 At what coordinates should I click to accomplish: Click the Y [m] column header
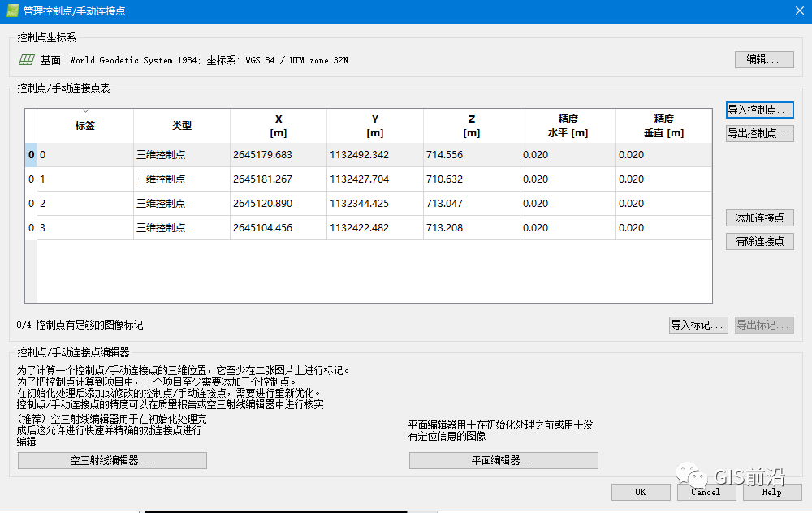click(375, 126)
